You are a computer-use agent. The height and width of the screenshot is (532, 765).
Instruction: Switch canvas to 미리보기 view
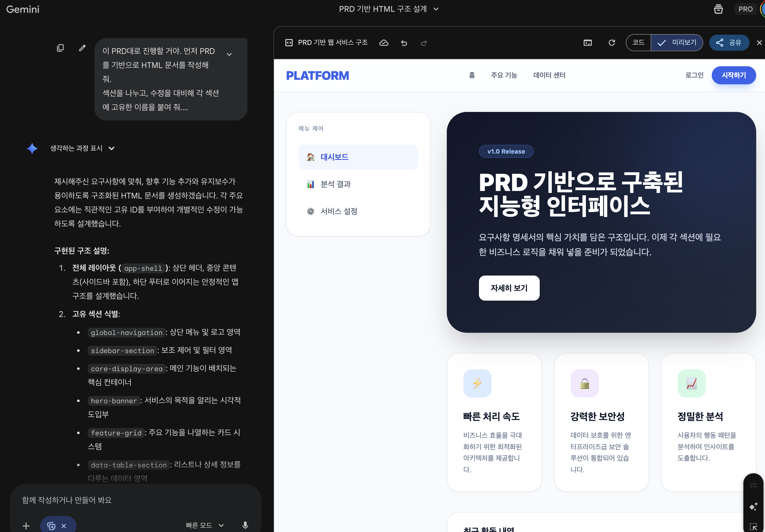(x=677, y=43)
